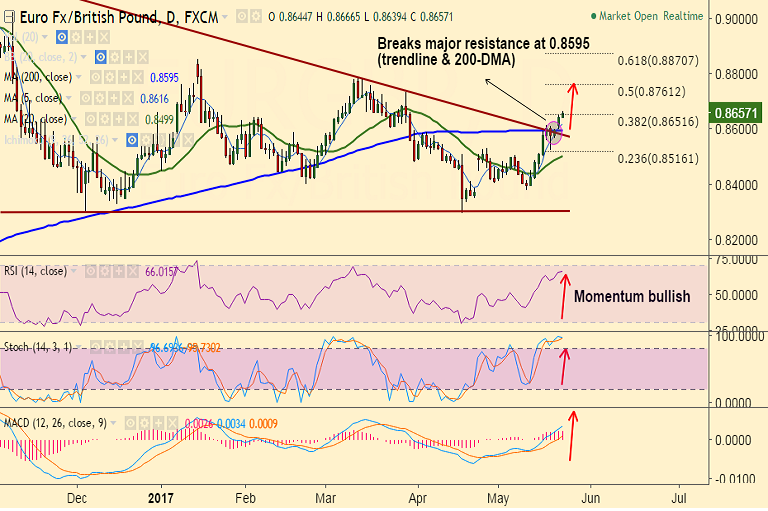Click the Euro Fx/British Pound, D, FXCM title
This screenshot has width=768, height=511.
pos(119,18)
